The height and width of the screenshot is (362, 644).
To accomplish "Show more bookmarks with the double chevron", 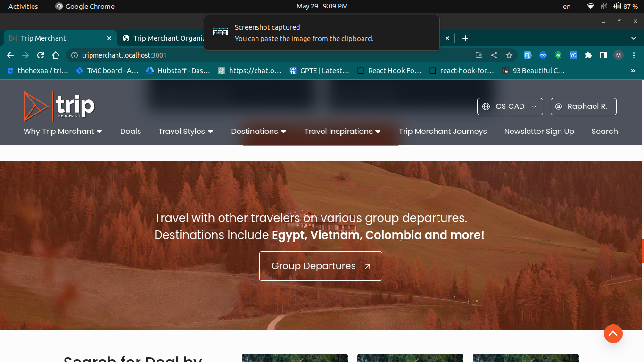I will point(633,71).
